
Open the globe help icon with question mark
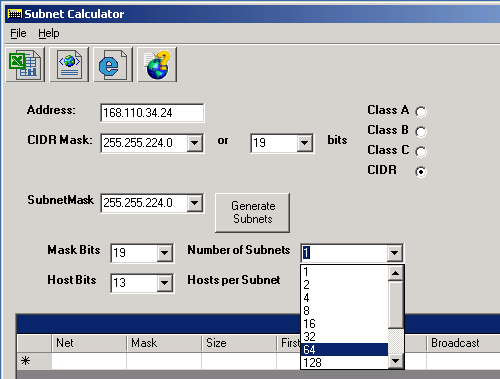tap(157, 65)
